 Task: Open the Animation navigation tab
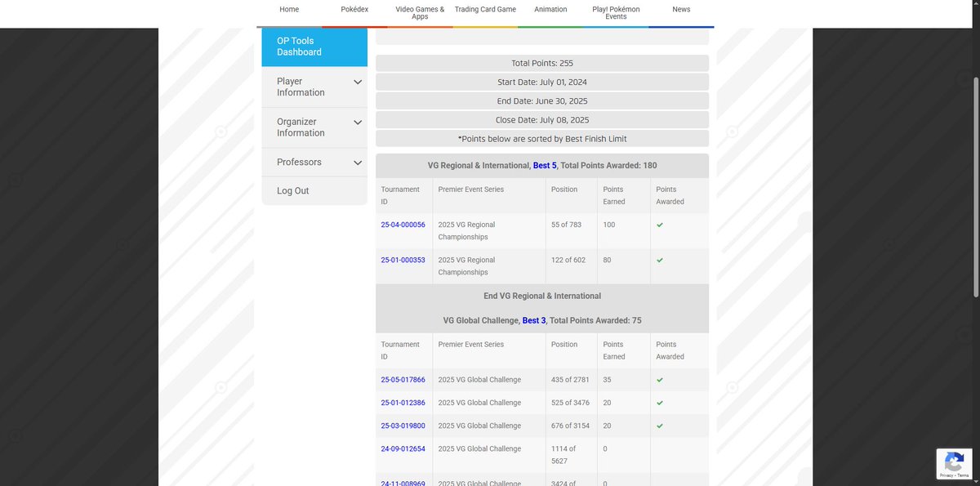[550, 10]
